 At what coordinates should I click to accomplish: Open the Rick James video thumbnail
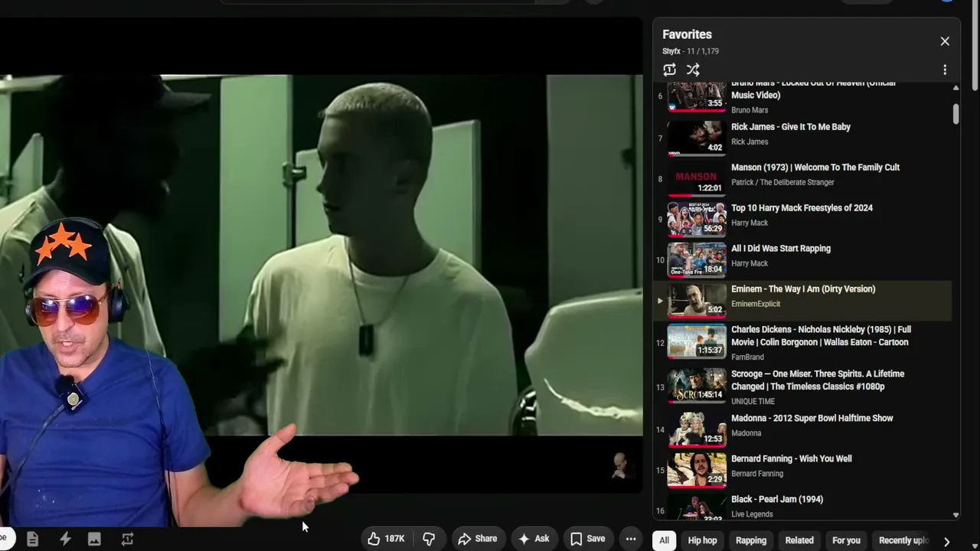[697, 138]
